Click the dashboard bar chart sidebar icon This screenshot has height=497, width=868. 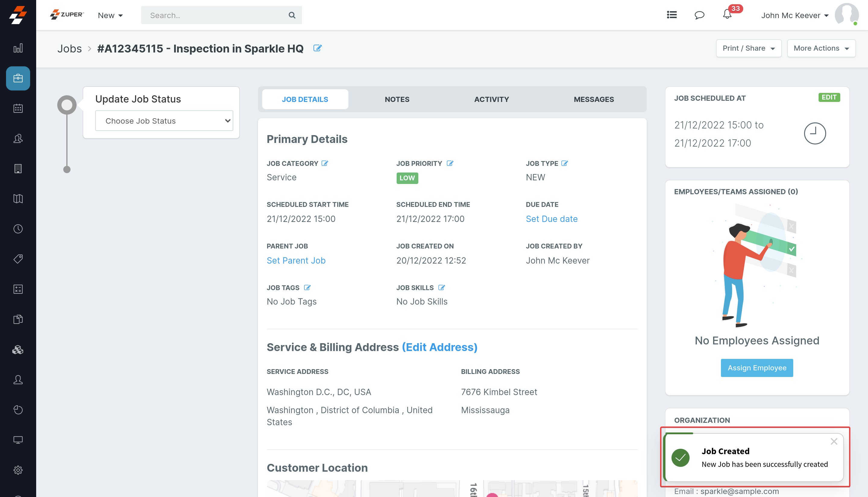tap(18, 48)
